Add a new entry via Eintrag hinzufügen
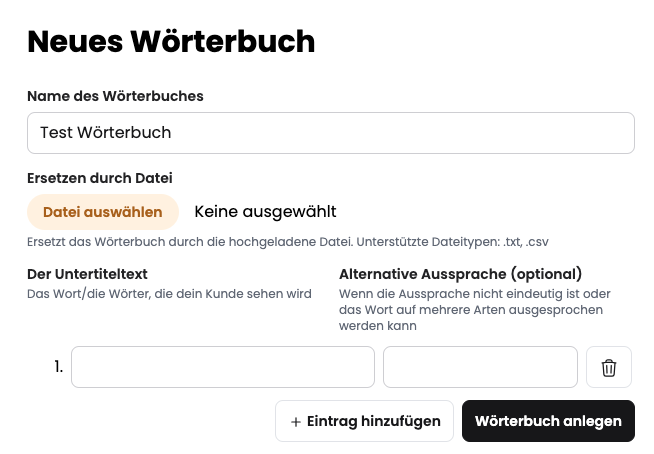654x454 pixels. [x=364, y=421]
